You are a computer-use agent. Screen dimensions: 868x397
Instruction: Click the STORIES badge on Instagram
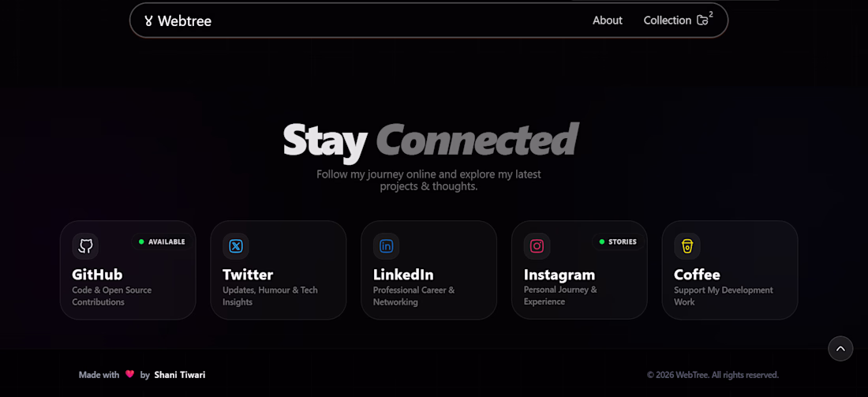point(617,242)
